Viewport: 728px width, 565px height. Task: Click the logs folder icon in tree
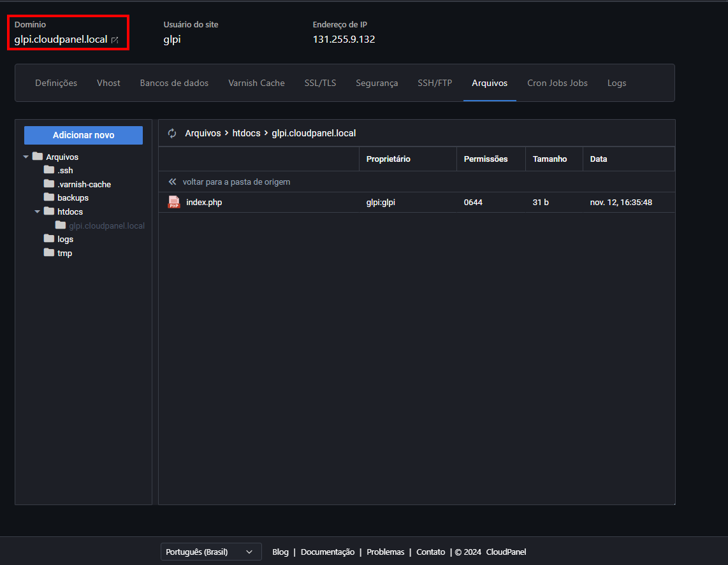(x=49, y=239)
